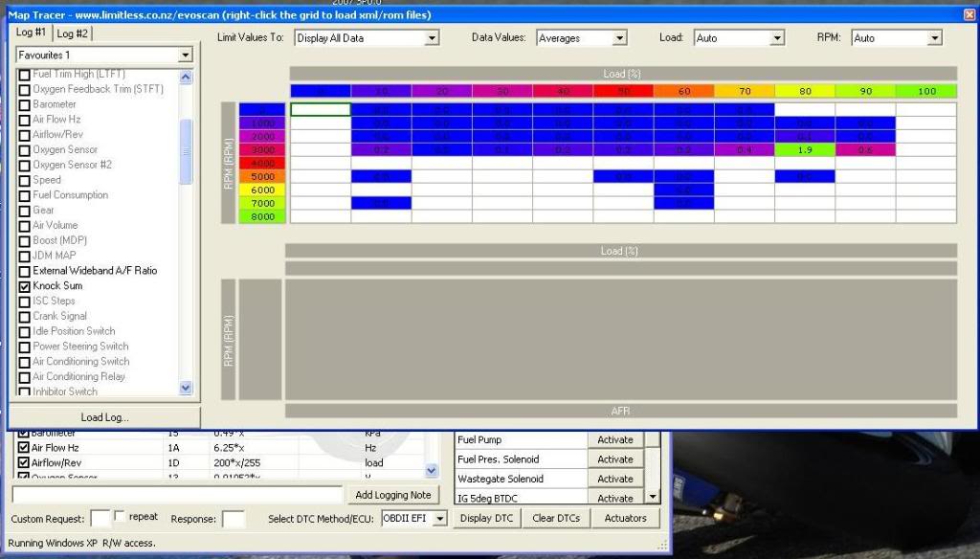This screenshot has width=980, height=559.
Task: Click the actuator list scroll down arrow
Action: point(653,497)
